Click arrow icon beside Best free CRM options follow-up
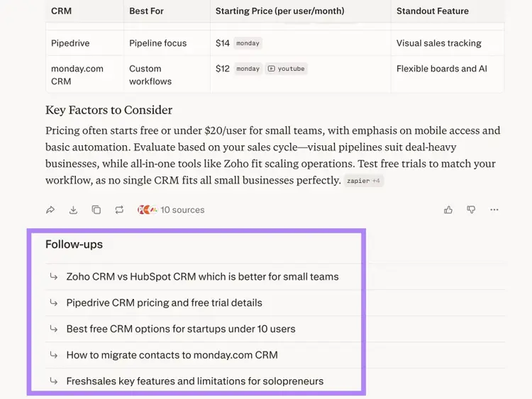This screenshot has width=532, height=399. tap(54, 329)
